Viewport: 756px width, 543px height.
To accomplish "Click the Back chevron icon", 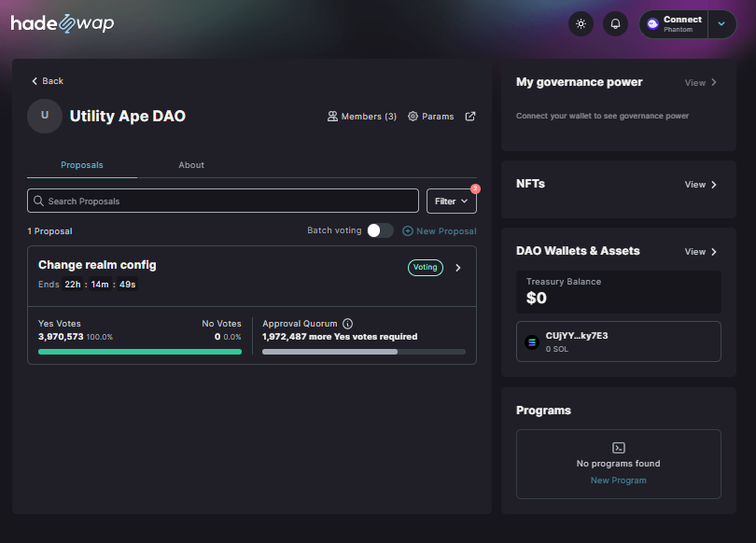I will (x=35, y=81).
